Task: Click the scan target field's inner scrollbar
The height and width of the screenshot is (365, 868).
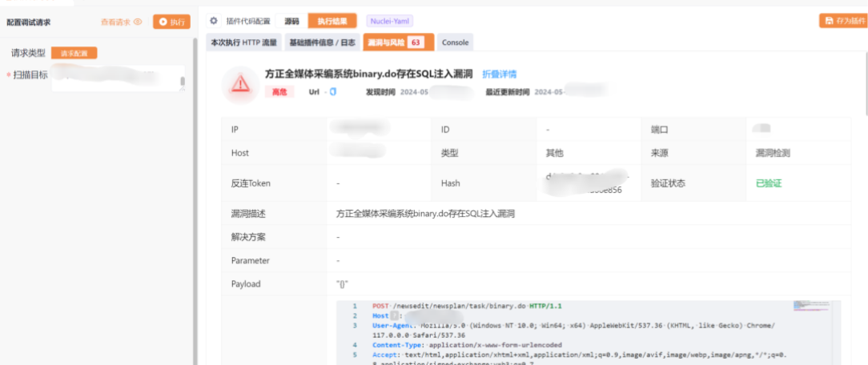Action: 183,82
